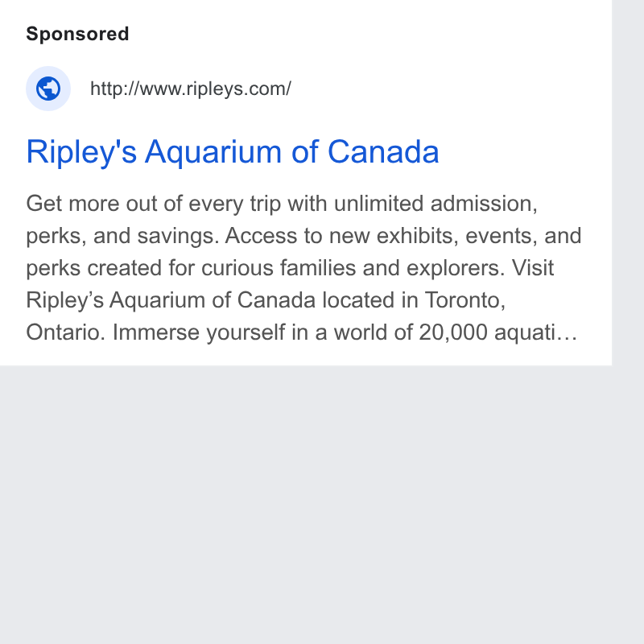This screenshot has width=644, height=644.
Task: Click the line starting with perks created for
Action: pos(290,268)
